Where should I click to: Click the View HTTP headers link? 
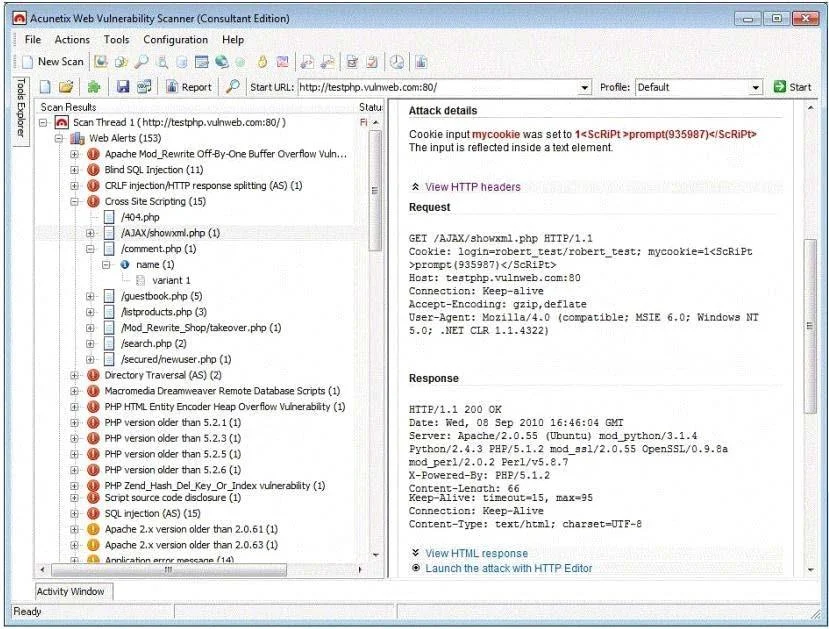(473, 187)
